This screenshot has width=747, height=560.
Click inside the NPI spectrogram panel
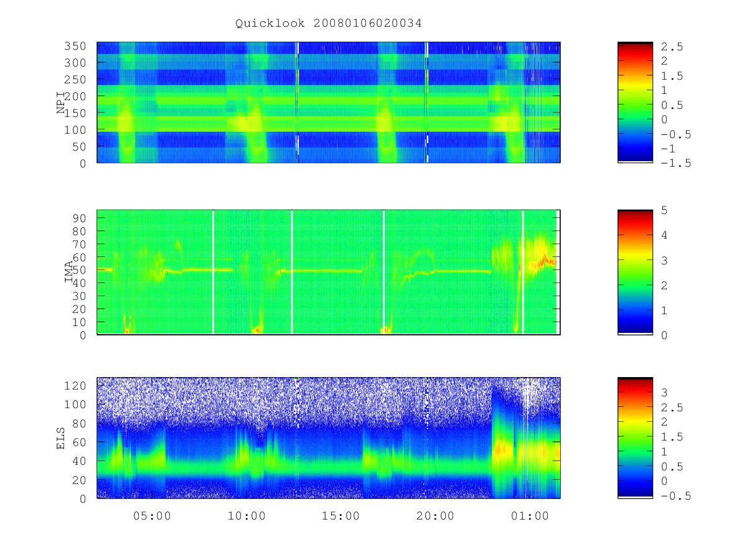[329, 103]
